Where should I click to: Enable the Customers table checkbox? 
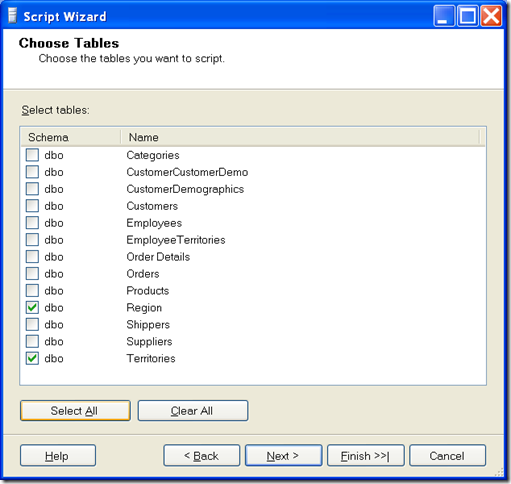[x=32, y=206]
